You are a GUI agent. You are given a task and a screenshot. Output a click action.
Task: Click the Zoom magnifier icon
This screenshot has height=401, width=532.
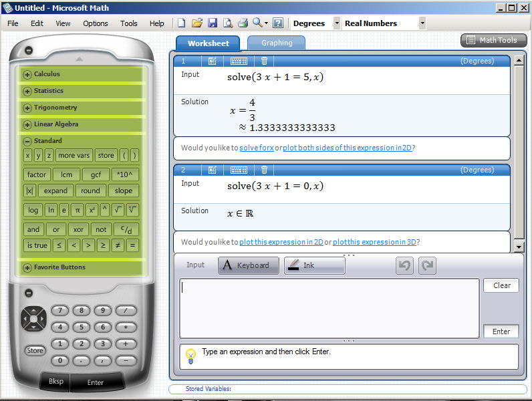point(257,23)
